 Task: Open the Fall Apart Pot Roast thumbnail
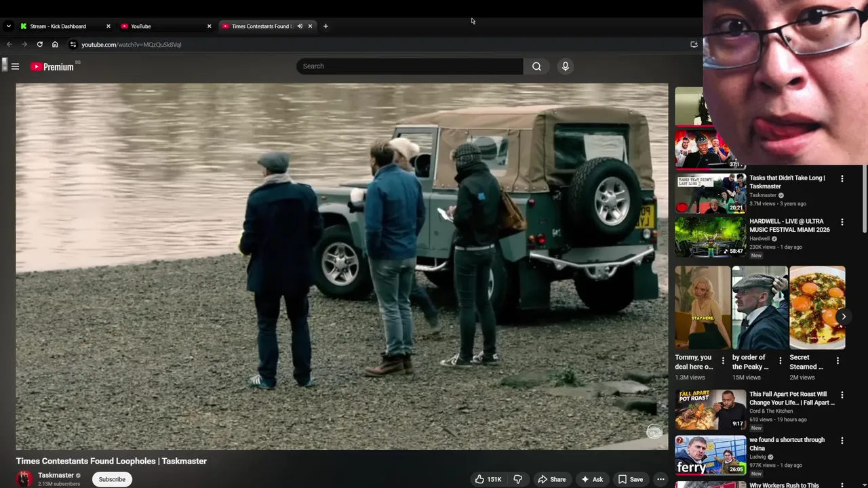[710, 409]
